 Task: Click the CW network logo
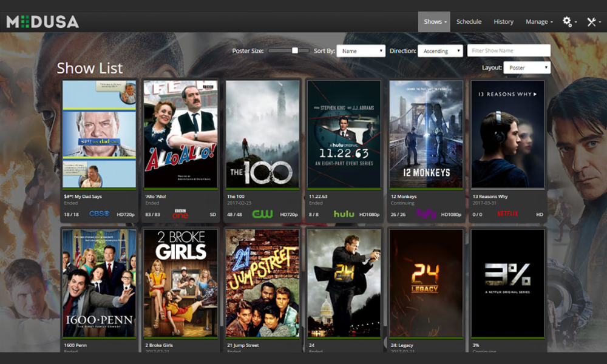[x=262, y=214]
